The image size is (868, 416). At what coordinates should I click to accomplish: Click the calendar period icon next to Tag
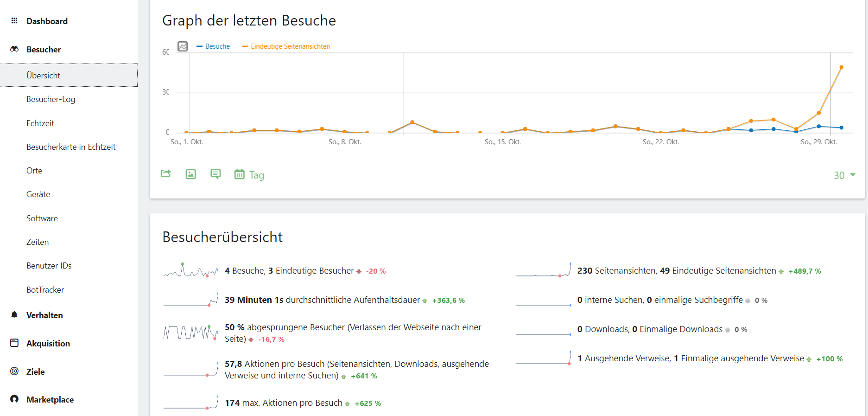pos(239,174)
